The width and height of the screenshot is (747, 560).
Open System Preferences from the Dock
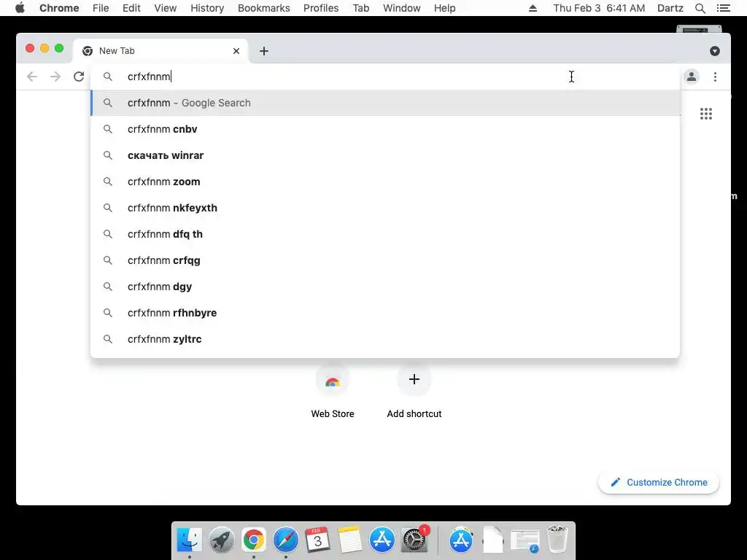tap(415, 540)
